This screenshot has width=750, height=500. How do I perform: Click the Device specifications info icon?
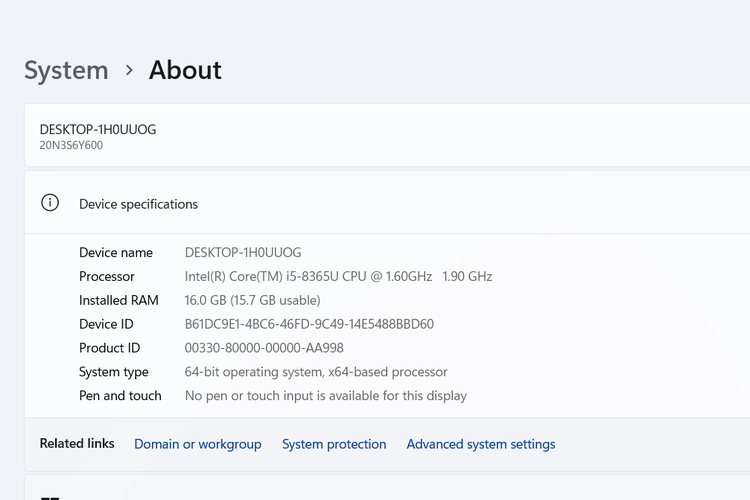(x=50, y=203)
